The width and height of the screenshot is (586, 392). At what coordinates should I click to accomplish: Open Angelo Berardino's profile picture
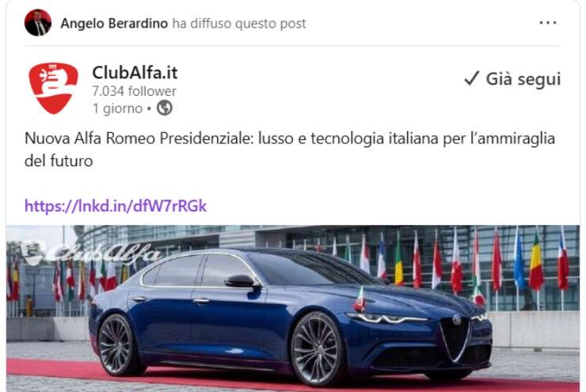(x=38, y=23)
